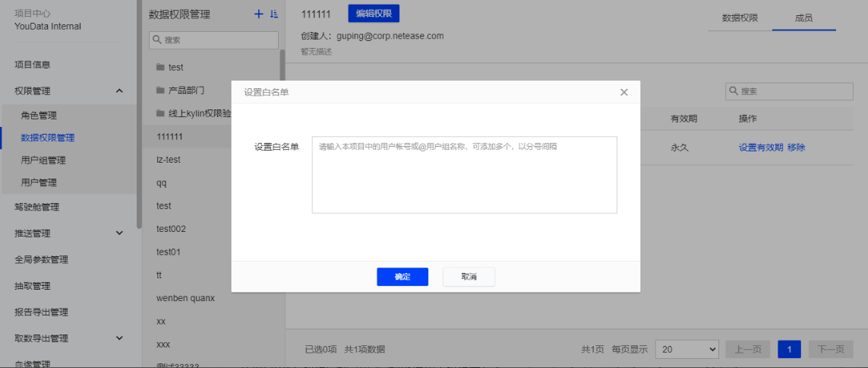Click the folder icon for test
Screen dimensions: 868x368
pyautogui.click(x=160, y=68)
